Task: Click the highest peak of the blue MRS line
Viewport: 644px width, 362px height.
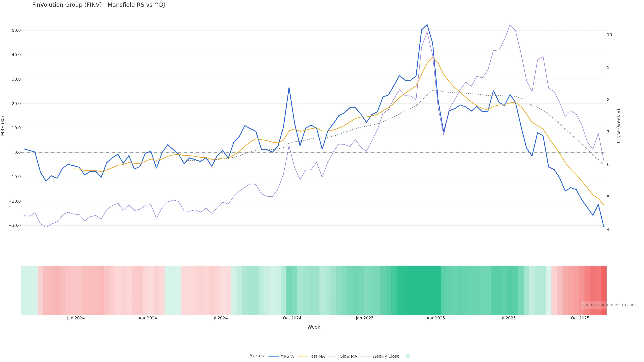Action: (x=427, y=25)
